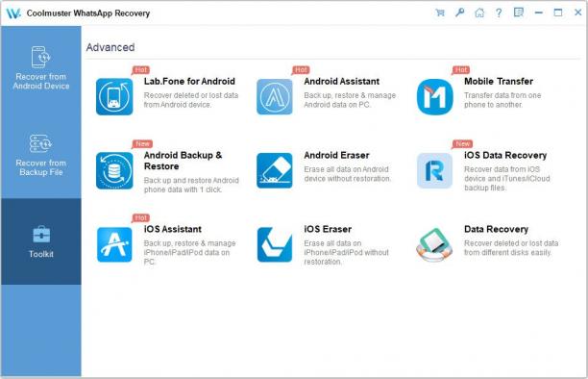The height and width of the screenshot is (379, 588).
Task: Click the Android Eraser title
Action: (336, 155)
